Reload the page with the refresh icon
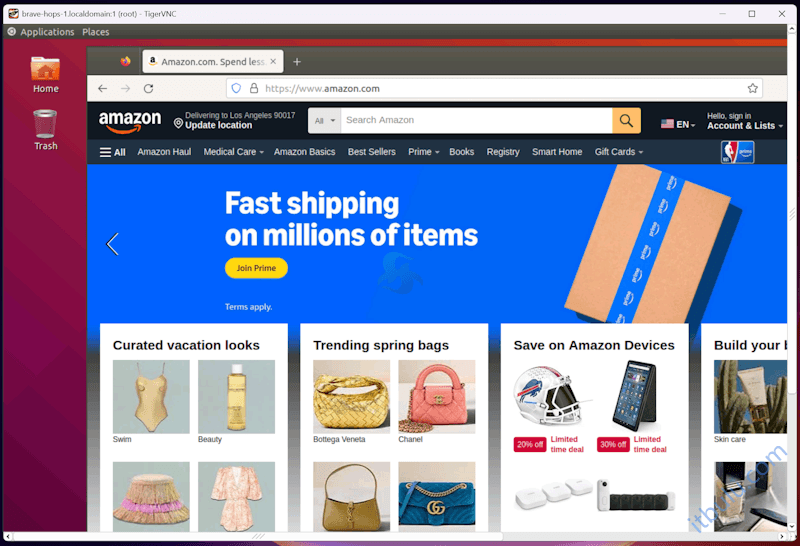This screenshot has height=546, width=800. coord(148,88)
